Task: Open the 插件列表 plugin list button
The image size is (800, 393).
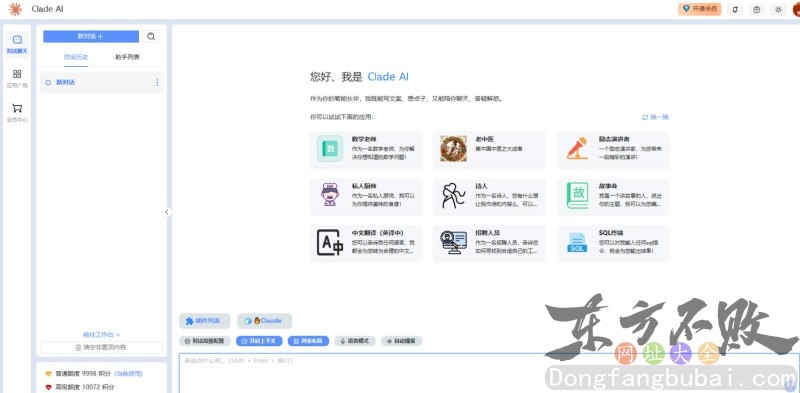Action: pyautogui.click(x=204, y=321)
